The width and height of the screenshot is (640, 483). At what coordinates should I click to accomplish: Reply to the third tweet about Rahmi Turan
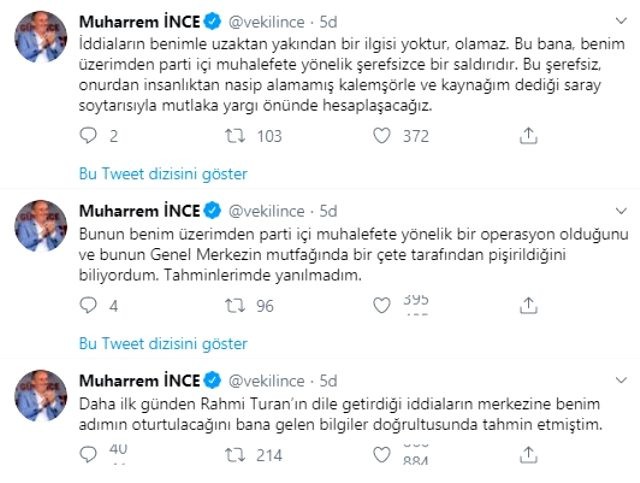click(87, 456)
